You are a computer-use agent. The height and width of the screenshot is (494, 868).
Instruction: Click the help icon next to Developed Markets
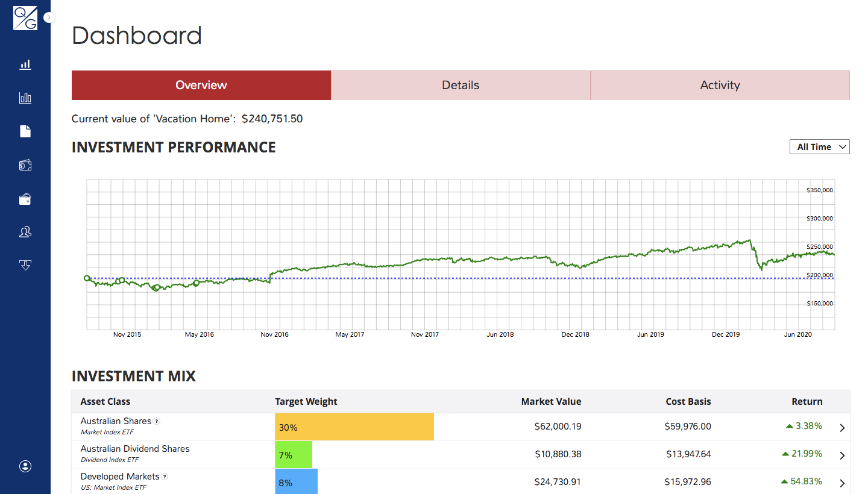pos(165,477)
